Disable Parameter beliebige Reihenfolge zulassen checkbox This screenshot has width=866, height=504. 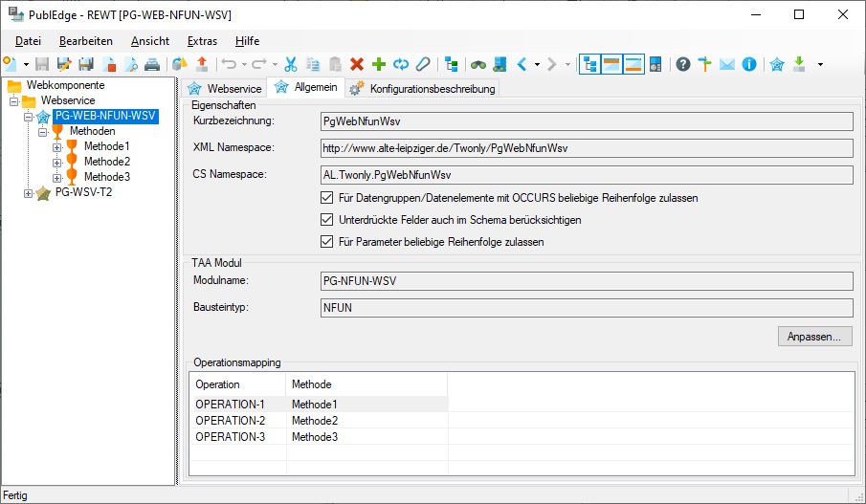[x=327, y=242]
